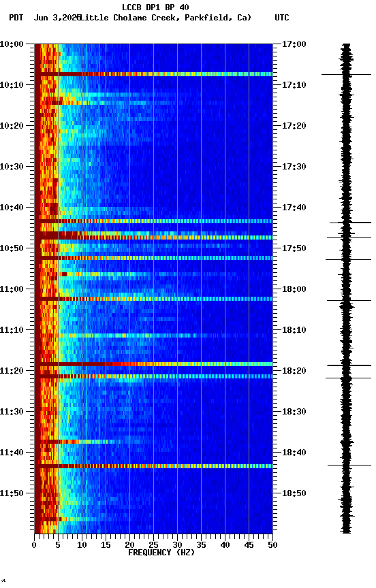Click the 17:00 UTC time label
376x588 pixels.
[x=294, y=44]
